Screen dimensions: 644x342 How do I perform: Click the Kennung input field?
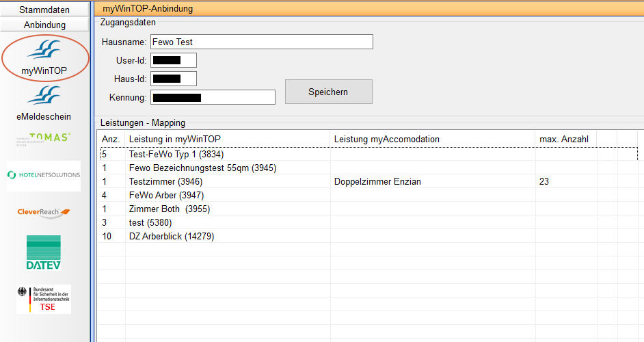tap(213, 97)
